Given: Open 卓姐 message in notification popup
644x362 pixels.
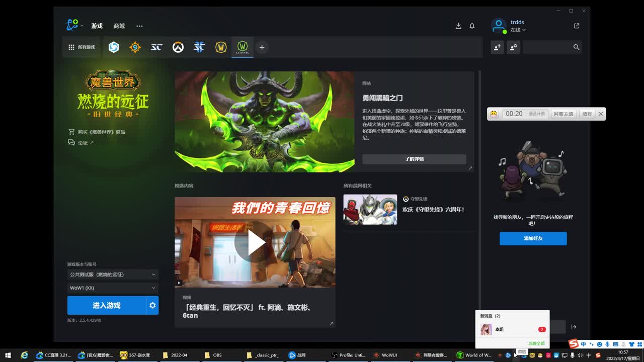Looking at the screenshot, I should pyautogui.click(x=513, y=329).
